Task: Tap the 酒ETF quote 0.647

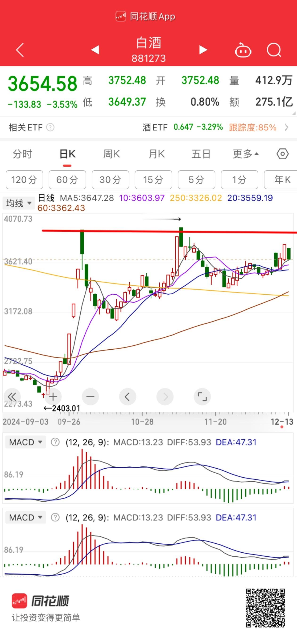Action: (183, 127)
